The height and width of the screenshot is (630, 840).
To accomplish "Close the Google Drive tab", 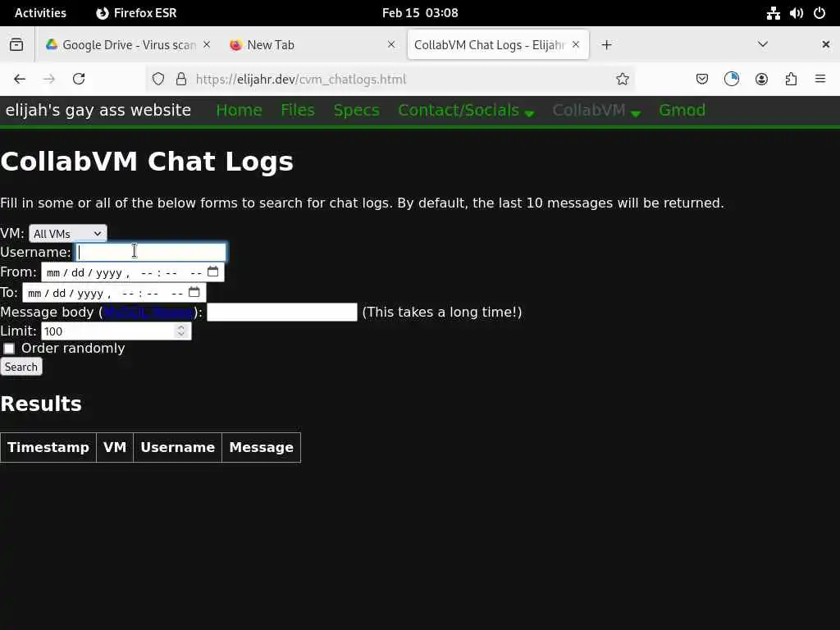I will tap(207, 44).
